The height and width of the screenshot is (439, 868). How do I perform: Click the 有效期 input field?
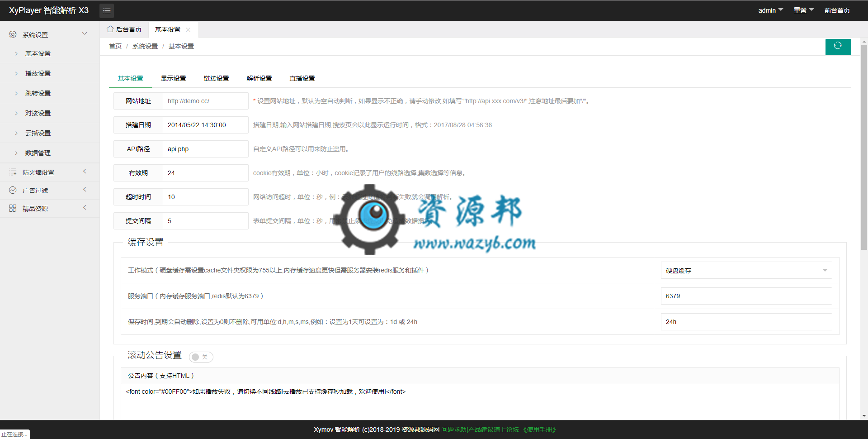pos(206,173)
